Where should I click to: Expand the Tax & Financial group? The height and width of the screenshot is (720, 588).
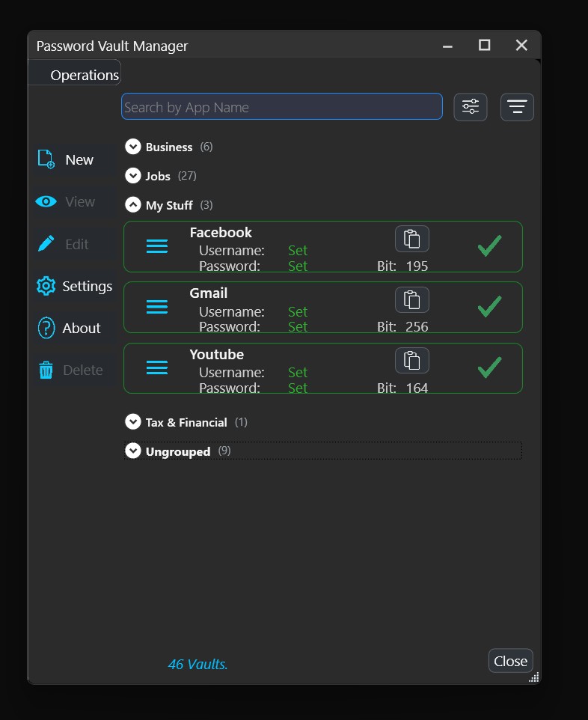click(133, 421)
